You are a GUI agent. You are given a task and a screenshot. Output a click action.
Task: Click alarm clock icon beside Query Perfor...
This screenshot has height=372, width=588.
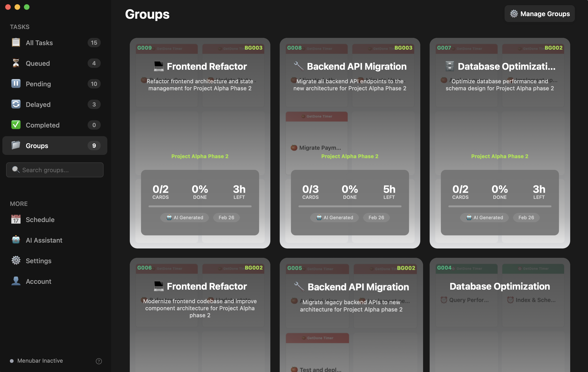click(444, 300)
